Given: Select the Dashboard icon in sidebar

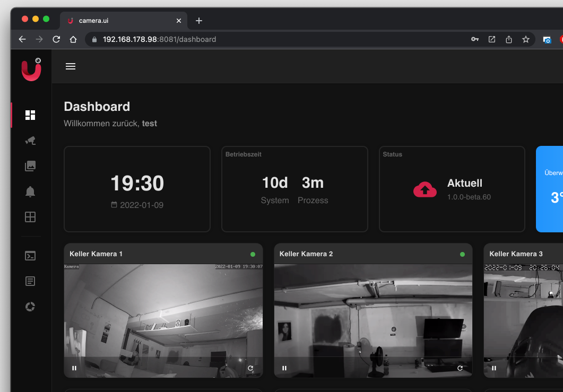Looking at the screenshot, I should pos(30,115).
